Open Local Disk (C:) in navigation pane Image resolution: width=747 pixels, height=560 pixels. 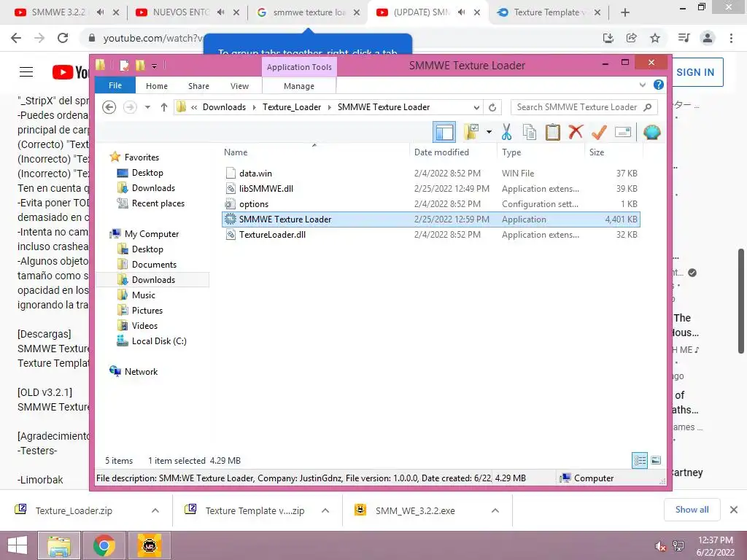tap(158, 341)
